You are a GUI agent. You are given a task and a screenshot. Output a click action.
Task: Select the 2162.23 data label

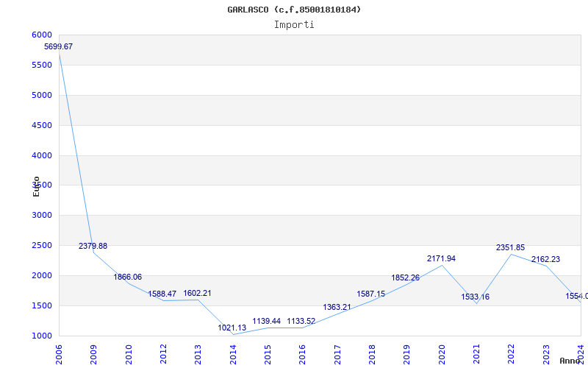[545, 260]
